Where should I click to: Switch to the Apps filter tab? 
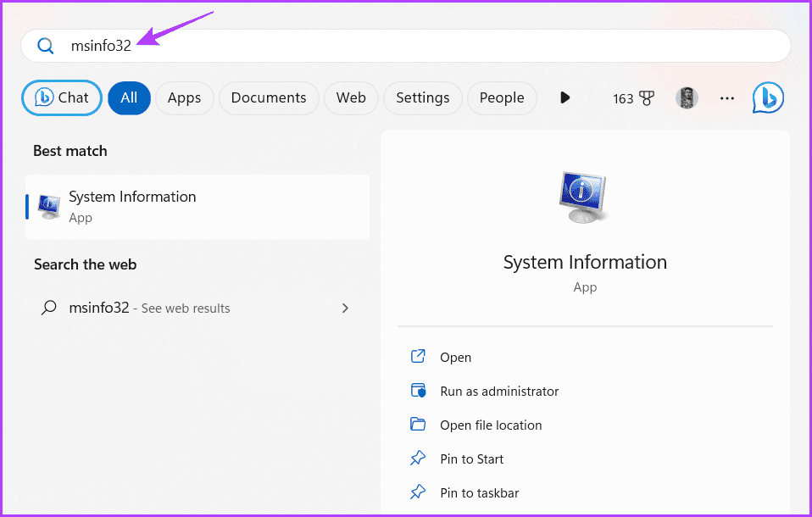(185, 98)
